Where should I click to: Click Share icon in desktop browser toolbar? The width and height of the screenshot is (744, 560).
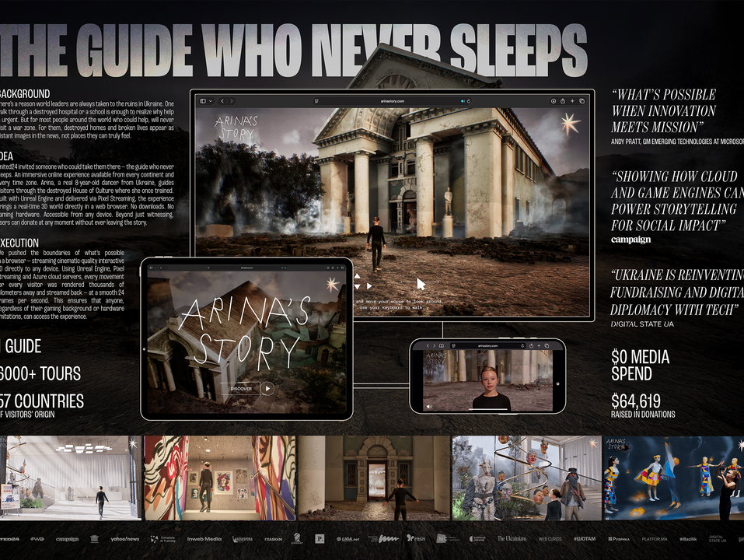[x=563, y=101]
